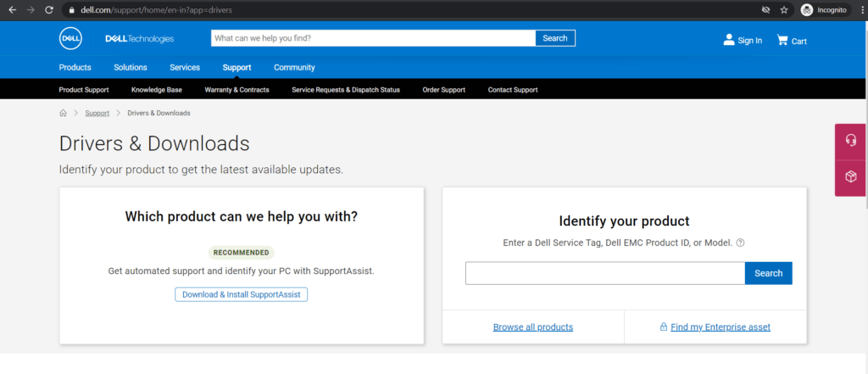Open Warranty & Contracts tab
868x374 pixels.
[237, 90]
